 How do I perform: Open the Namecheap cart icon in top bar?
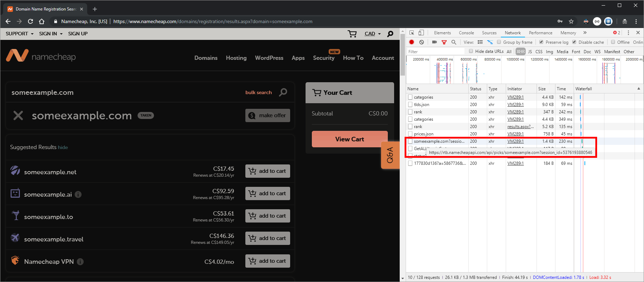pyautogui.click(x=352, y=34)
